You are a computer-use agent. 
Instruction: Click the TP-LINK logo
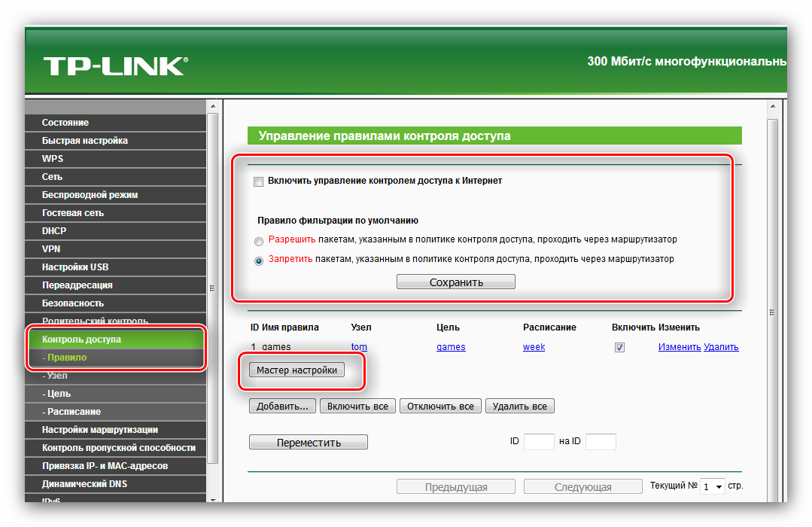pos(114,65)
